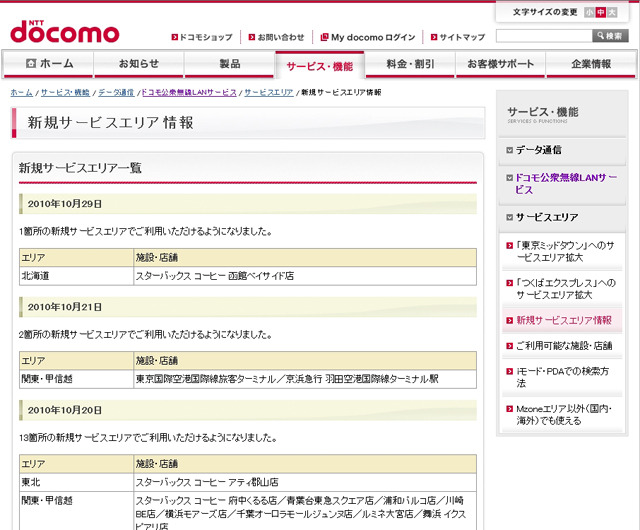Open sidebar item データ通信
640x530 pixels.
538,150
